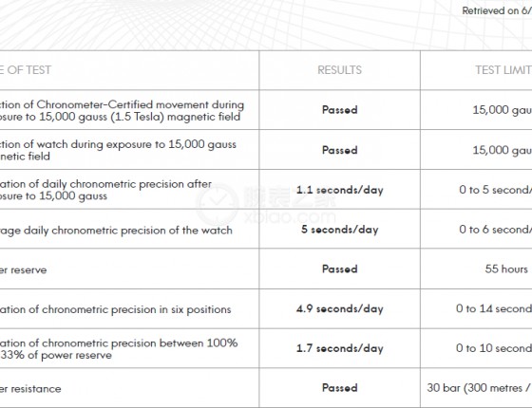Click the RESULTS column header
532x408 pixels.
(x=339, y=70)
